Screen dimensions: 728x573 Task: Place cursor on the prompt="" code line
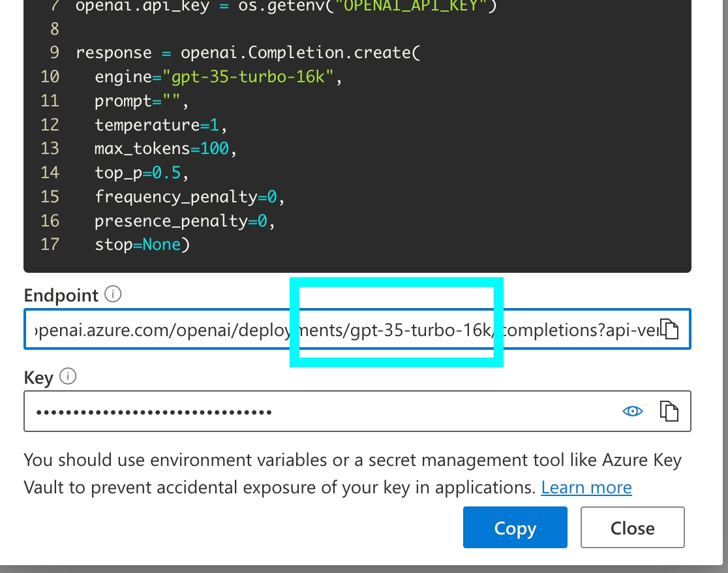140,101
